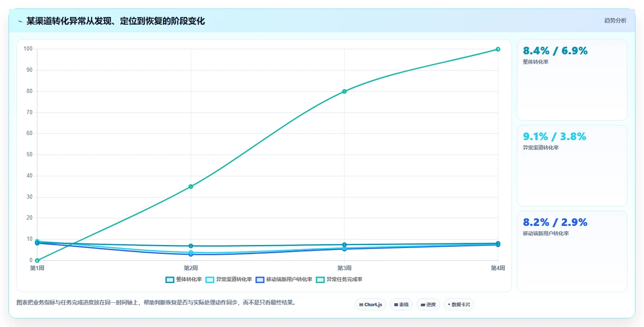Viewport: 644px width, 327px height.
Task: Select the 整体转化率 point at 第3周
Action: (x=344, y=245)
